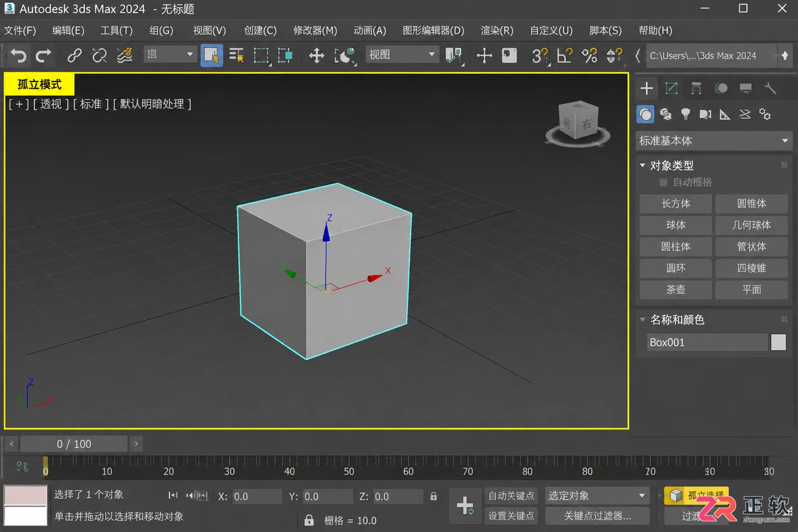The image size is (798, 532).
Task: Open the Motion panel tab
Action: (x=721, y=88)
